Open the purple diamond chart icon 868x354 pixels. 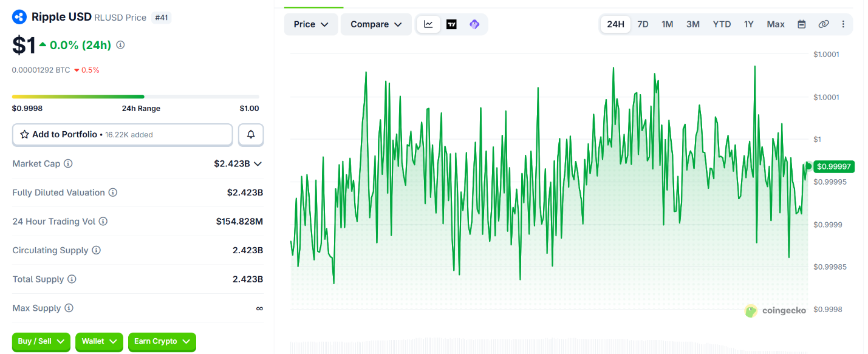click(474, 24)
